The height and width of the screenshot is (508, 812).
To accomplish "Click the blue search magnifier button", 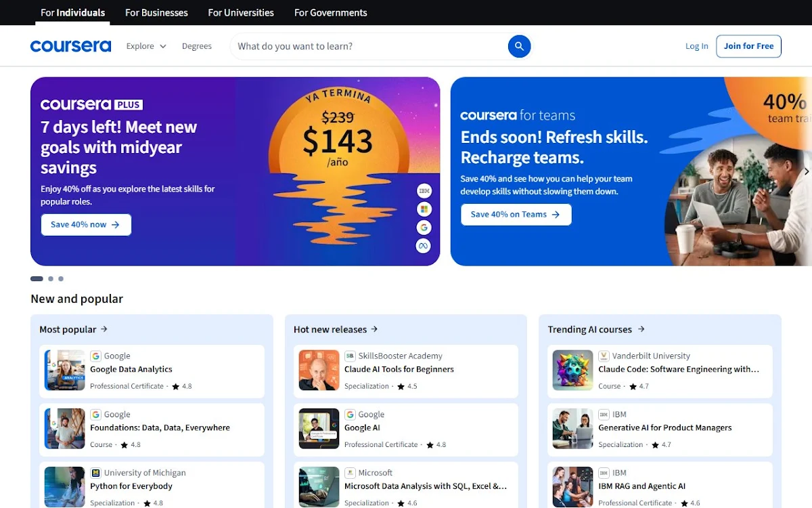I will pos(519,46).
